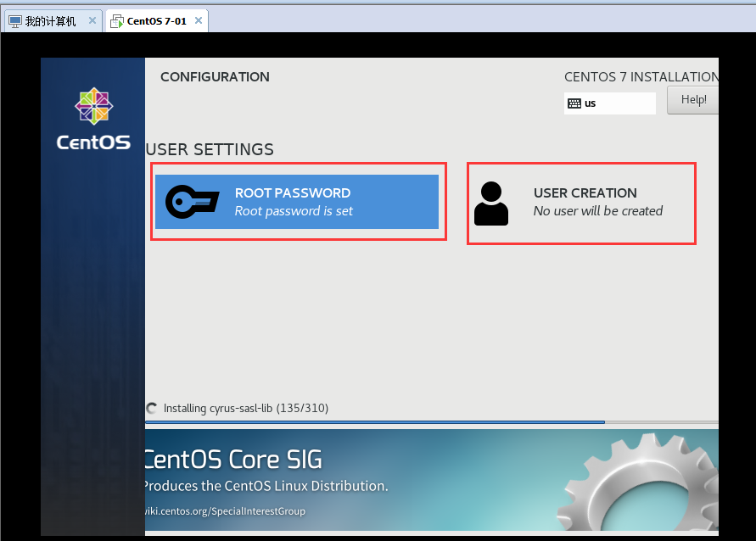Image resolution: width=756 pixels, height=541 pixels.
Task: Click the VM icon on CentOS 7-01 tab
Action: pos(117,21)
